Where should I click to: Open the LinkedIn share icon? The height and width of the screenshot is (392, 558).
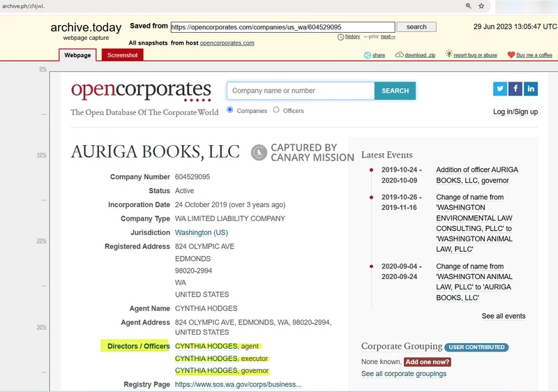(x=531, y=89)
